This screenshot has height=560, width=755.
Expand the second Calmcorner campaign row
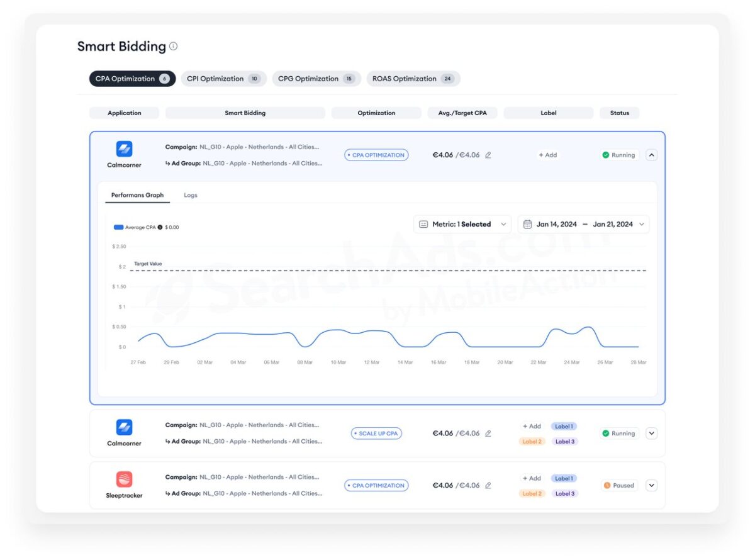click(x=651, y=434)
